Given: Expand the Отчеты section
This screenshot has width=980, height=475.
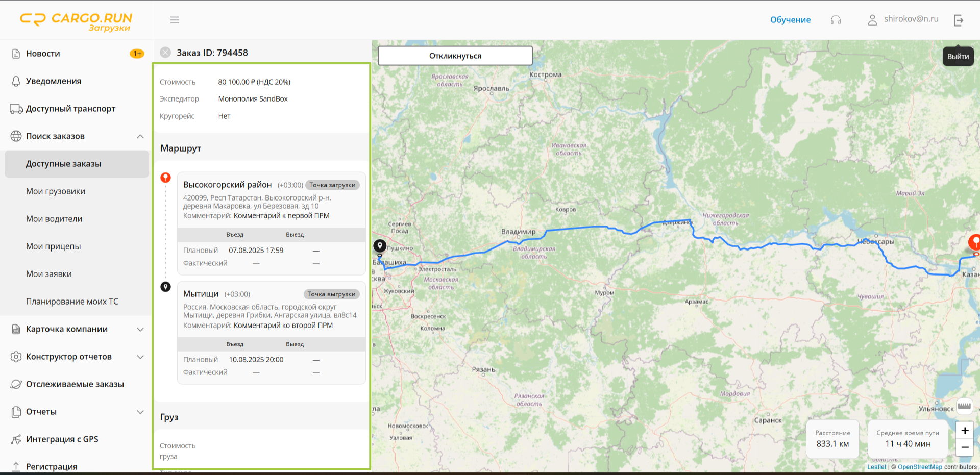Looking at the screenshot, I should tap(140, 412).
